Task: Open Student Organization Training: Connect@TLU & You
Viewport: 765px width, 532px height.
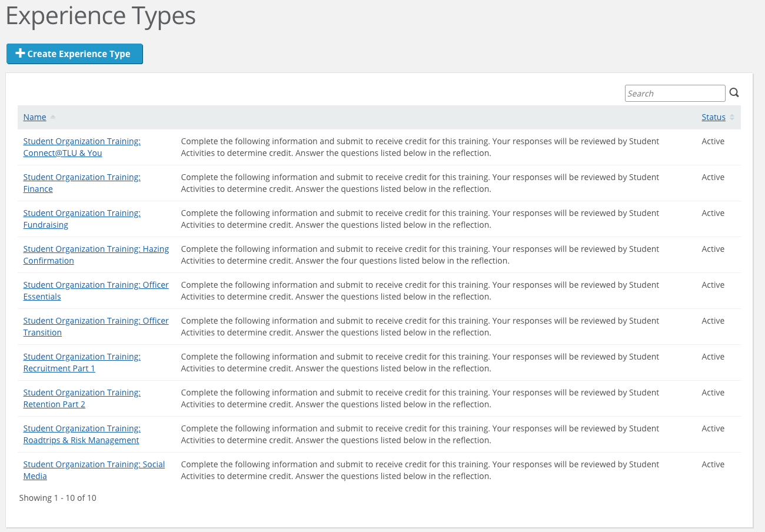Action: pyautogui.click(x=82, y=147)
